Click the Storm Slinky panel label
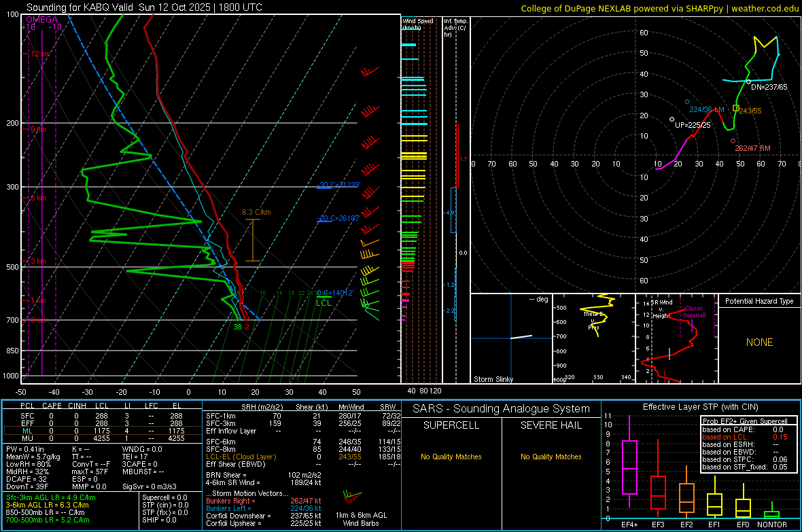This screenshot has width=802, height=532. [x=493, y=379]
